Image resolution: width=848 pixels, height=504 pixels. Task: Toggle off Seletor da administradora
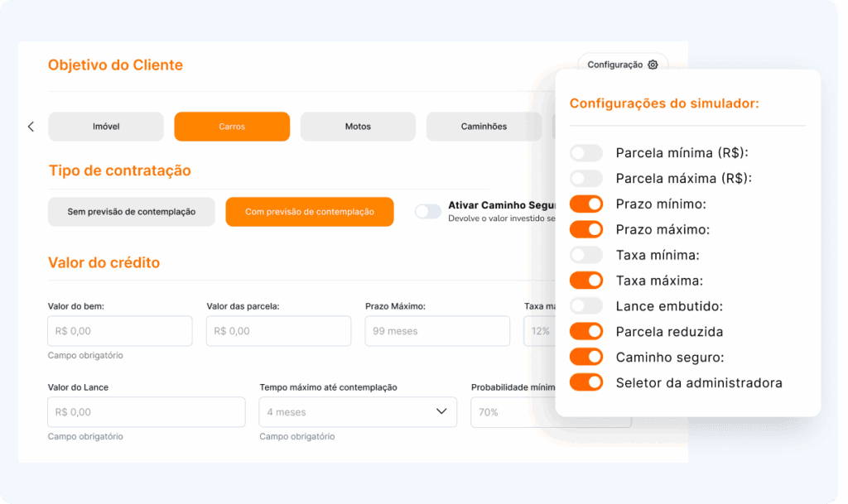pyautogui.click(x=586, y=383)
